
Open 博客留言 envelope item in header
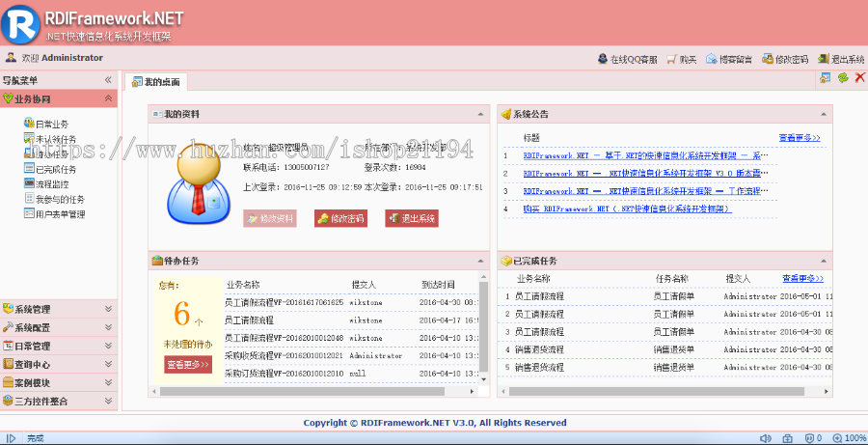(x=728, y=59)
